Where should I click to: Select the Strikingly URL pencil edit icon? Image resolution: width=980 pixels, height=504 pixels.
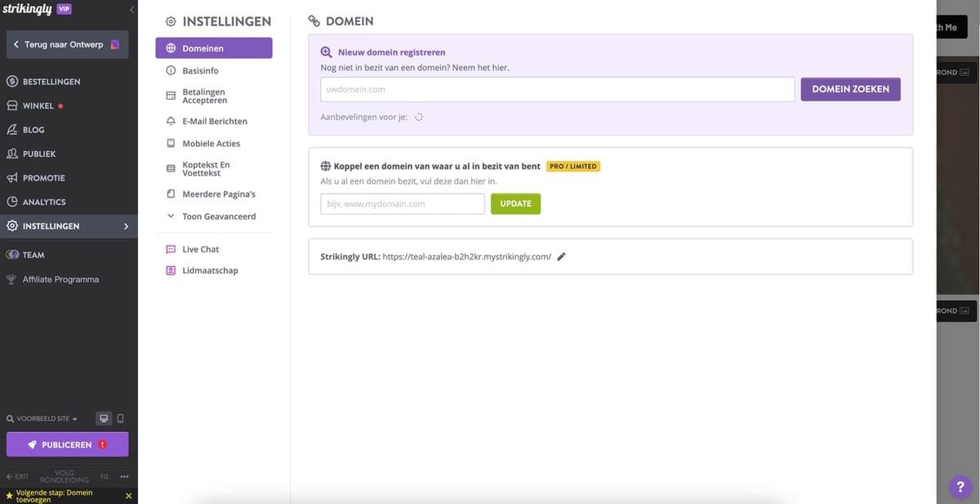coord(560,255)
